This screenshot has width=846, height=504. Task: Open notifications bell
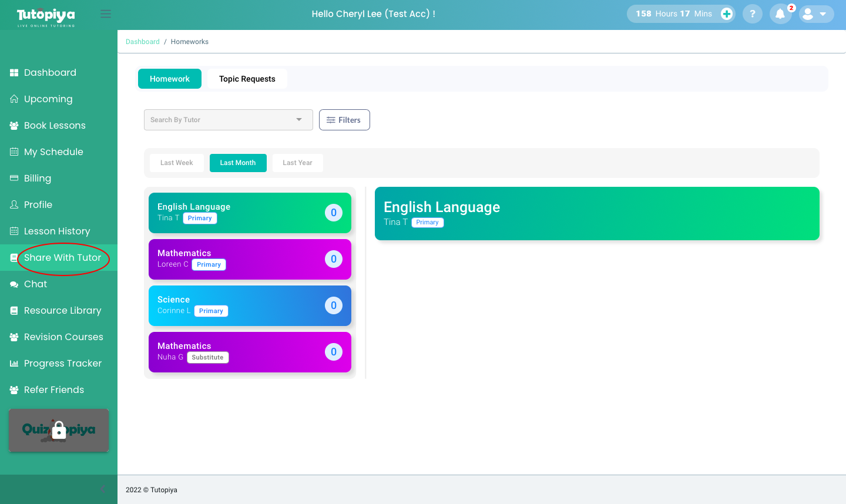[780, 14]
